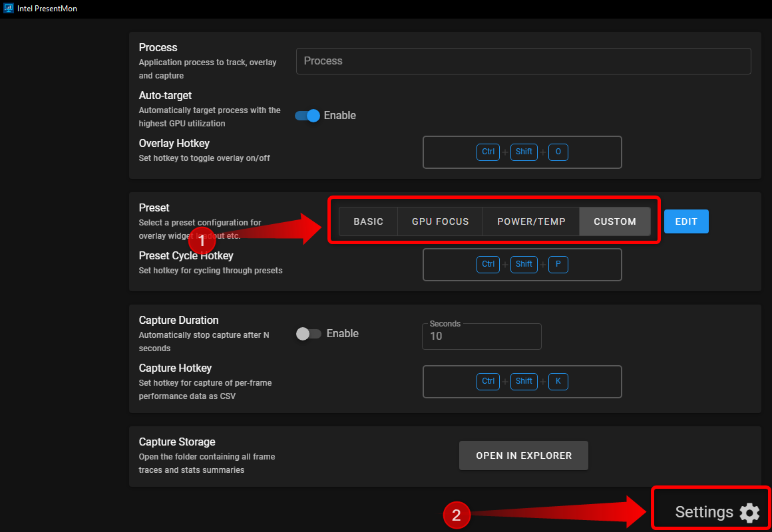Click the Settings text label

tap(704, 512)
